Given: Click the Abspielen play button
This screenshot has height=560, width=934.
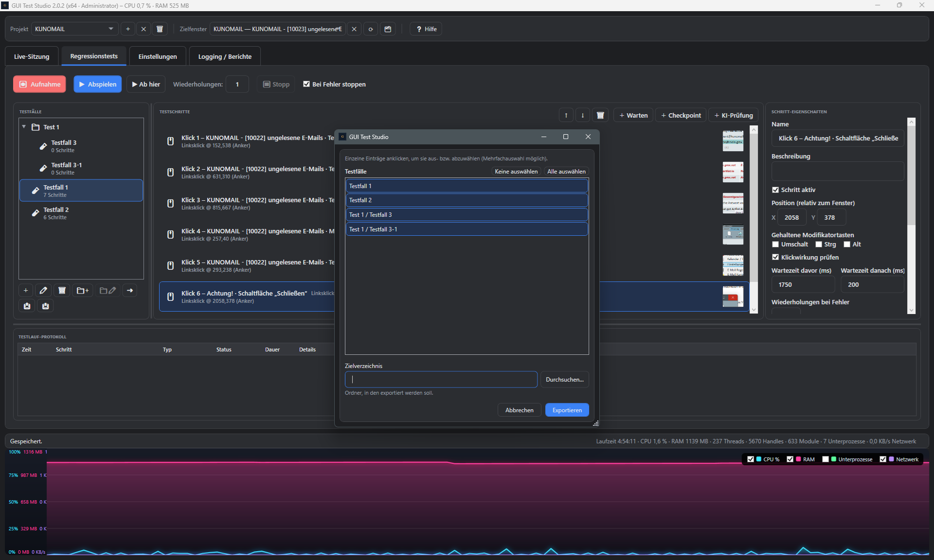Looking at the screenshot, I should [98, 84].
